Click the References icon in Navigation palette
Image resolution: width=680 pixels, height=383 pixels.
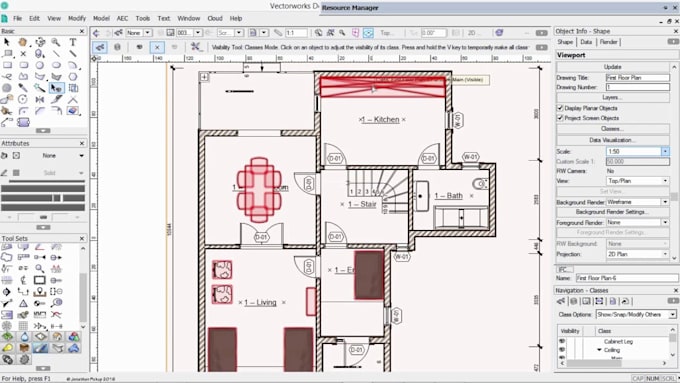pos(625,301)
